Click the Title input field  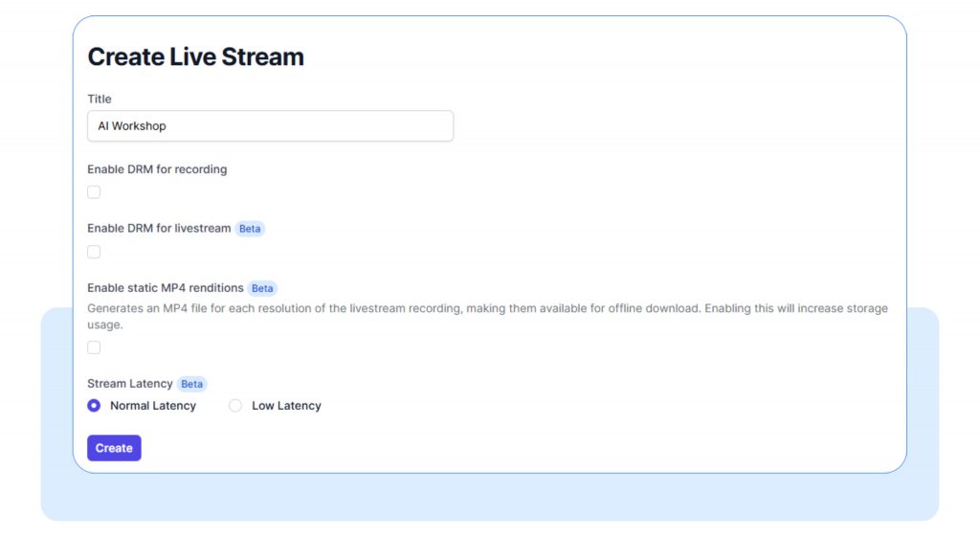270,126
